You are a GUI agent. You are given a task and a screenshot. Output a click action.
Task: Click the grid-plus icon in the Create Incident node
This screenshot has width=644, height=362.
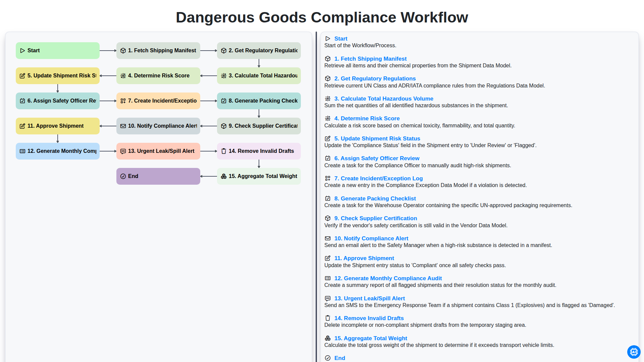click(x=123, y=101)
